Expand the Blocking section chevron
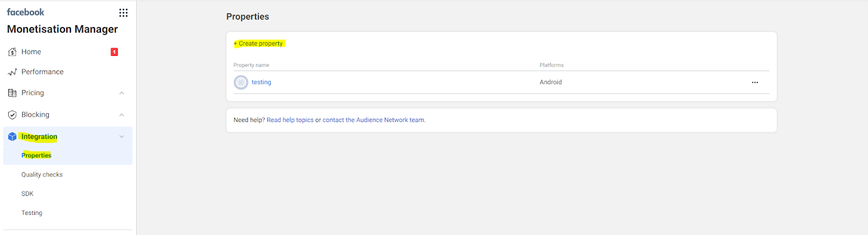 point(122,115)
